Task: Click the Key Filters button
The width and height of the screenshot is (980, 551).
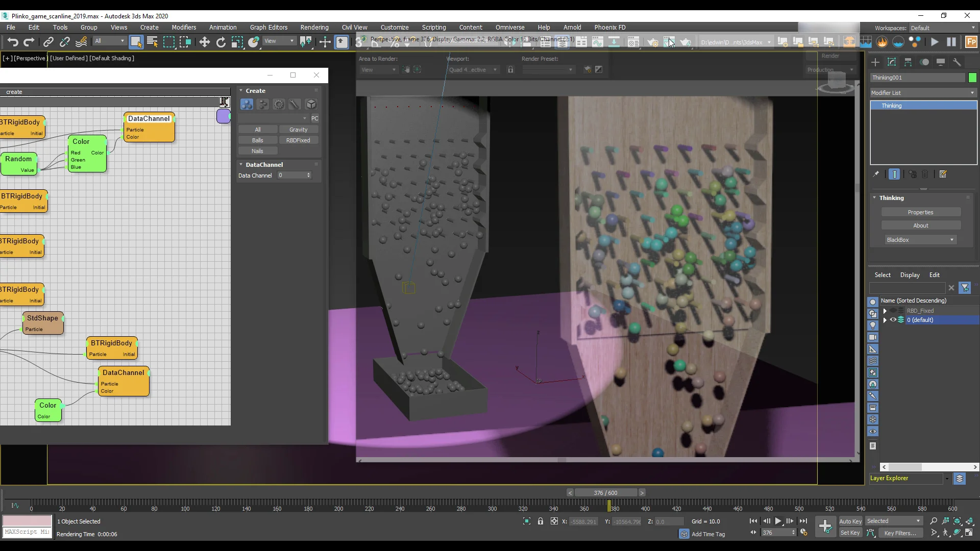Action: click(900, 533)
